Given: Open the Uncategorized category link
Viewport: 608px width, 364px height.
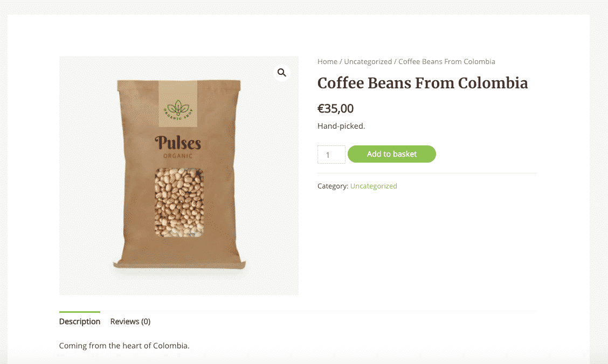Looking at the screenshot, I should 374,186.
